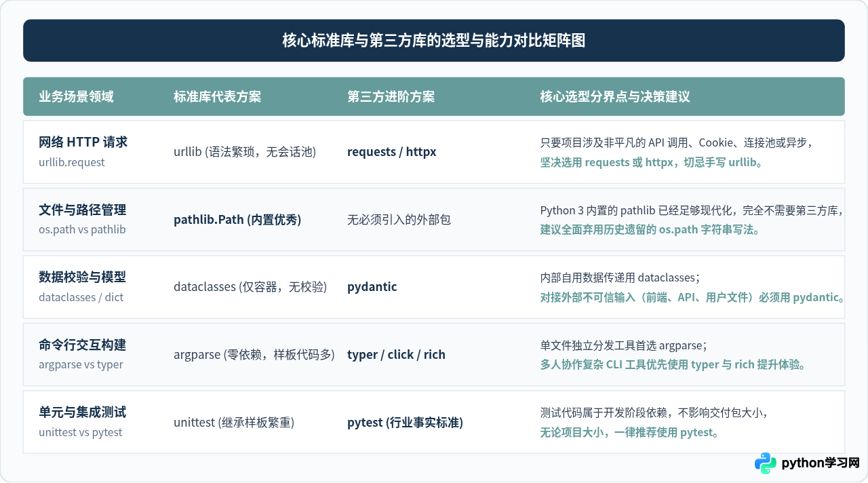This screenshot has height=483, width=868.
Task: Click the 'argparse (零依赖，样板代码多)' cell
Action: (x=254, y=354)
